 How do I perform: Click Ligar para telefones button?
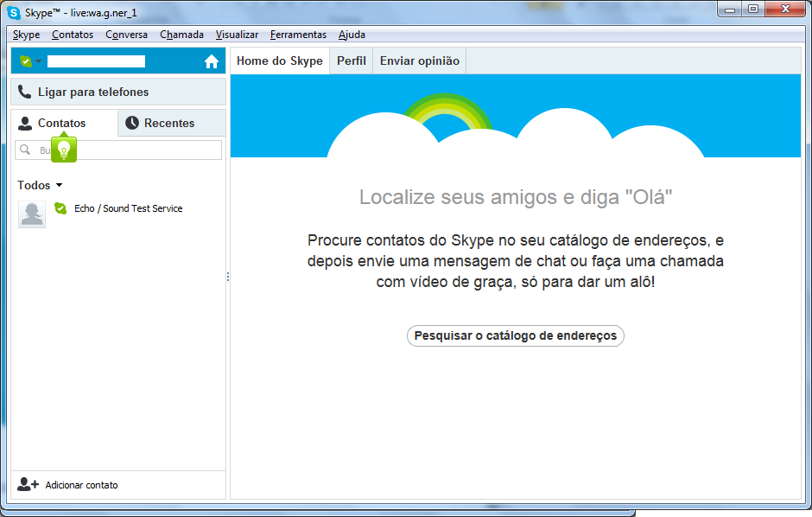coord(118,92)
